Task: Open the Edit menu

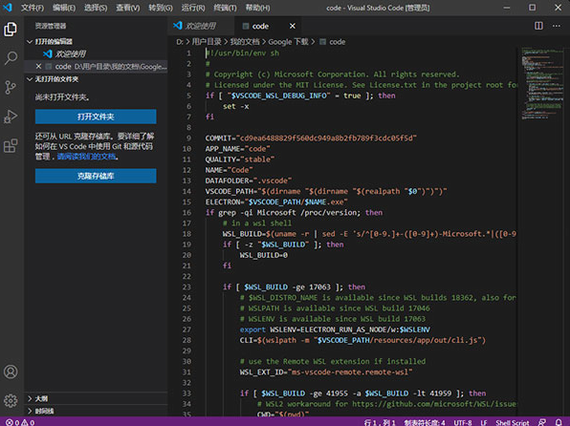Action: click(x=64, y=8)
